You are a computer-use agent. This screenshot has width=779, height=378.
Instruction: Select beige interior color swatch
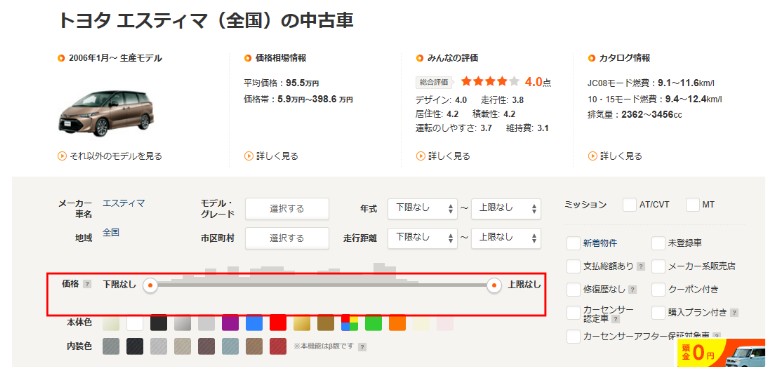(x=182, y=346)
